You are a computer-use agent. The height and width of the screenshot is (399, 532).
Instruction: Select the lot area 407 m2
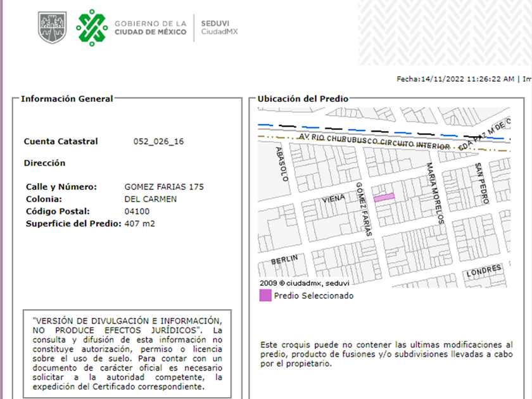click(x=139, y=224)
